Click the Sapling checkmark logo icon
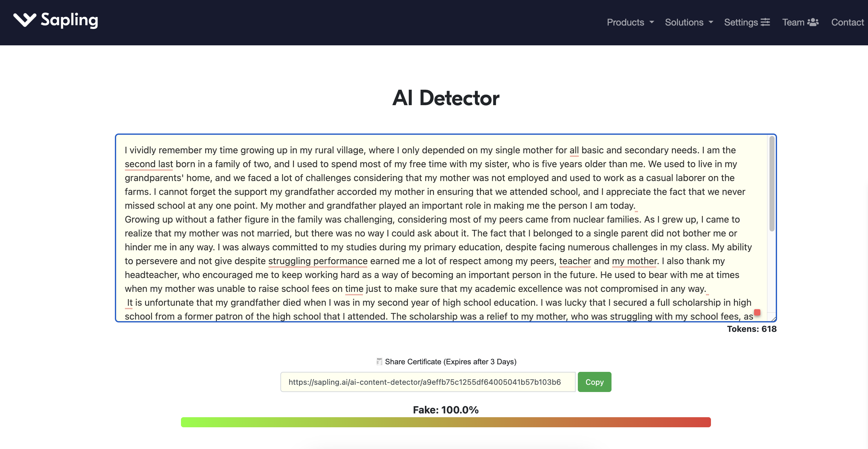 pos(25,20)
